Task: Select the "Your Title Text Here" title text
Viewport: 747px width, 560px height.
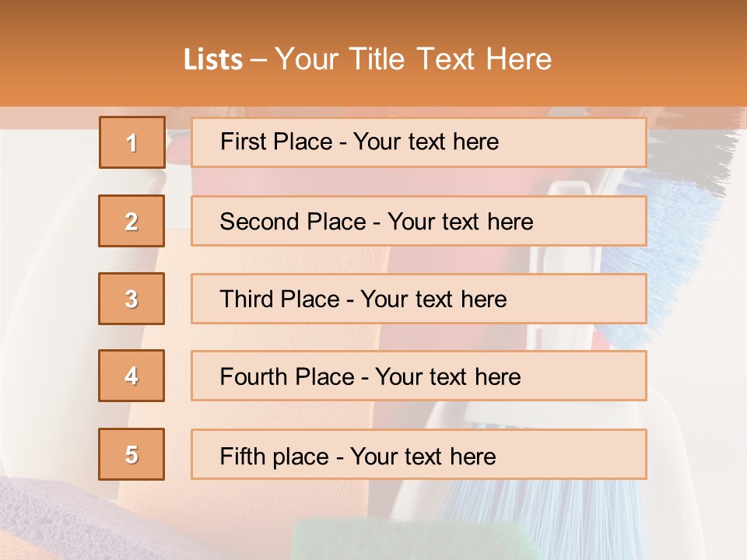Action: click(x=413, y=59)
